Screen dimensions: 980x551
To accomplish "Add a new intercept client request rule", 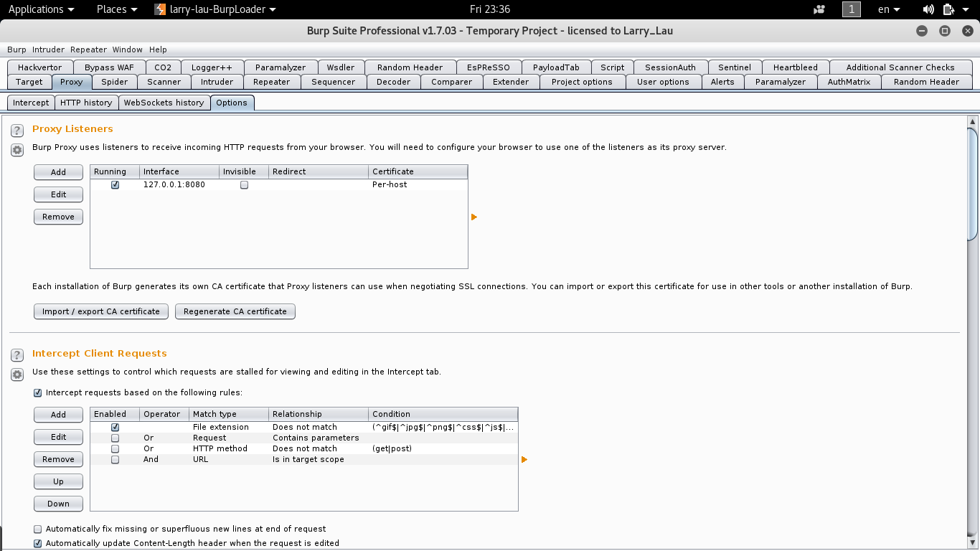I will [58, 415].
